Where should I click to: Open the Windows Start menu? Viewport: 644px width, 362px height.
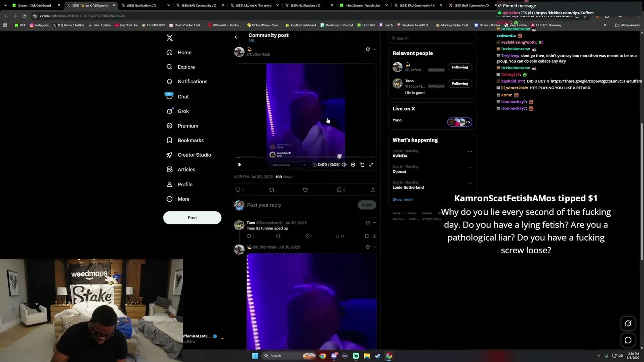pos(255,356)
